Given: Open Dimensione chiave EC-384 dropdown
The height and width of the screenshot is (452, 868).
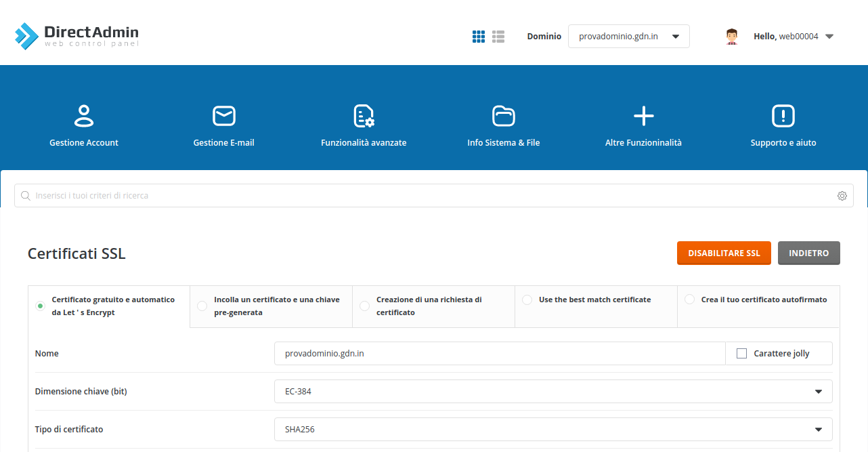Looking at the screenshot, I should [553, 392].
